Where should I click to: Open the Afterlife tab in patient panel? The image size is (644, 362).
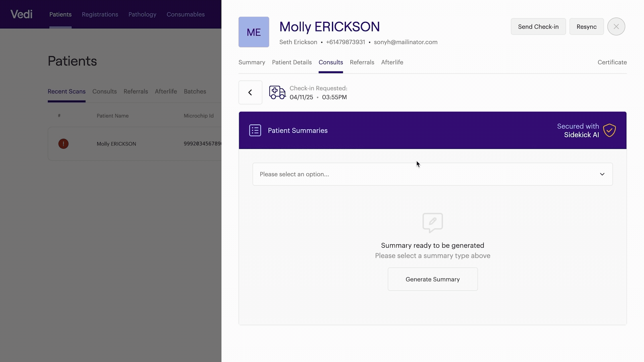[392, 62]
